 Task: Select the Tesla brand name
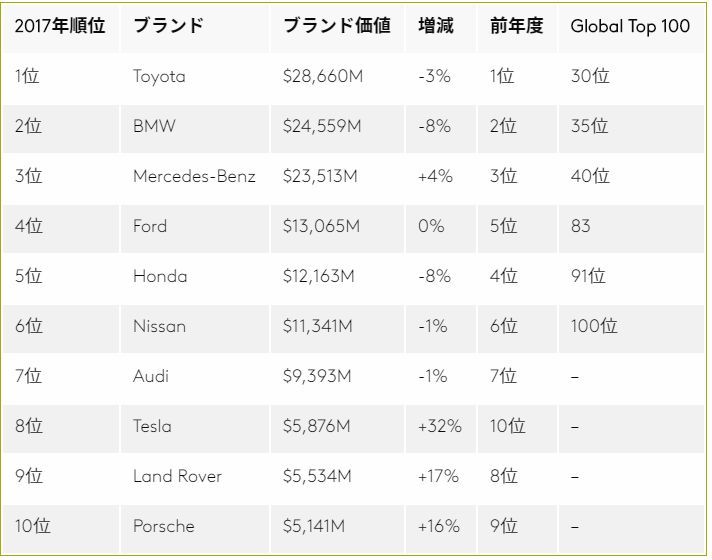coord(152,427)
